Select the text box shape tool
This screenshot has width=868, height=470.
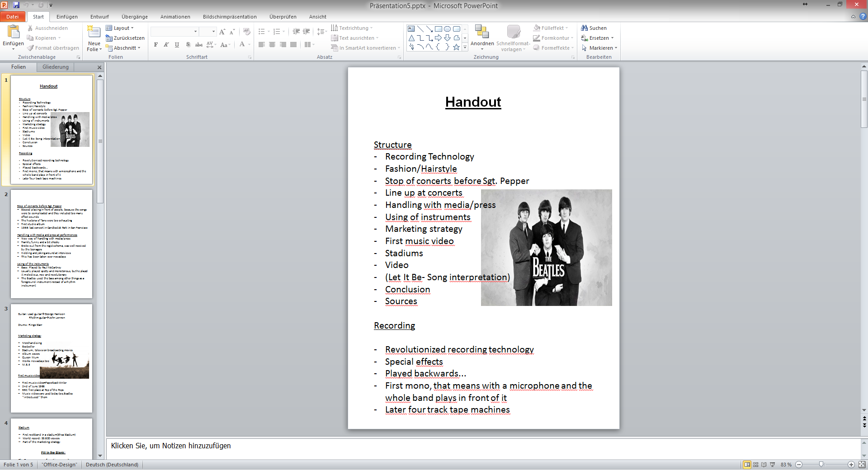coord(411,28)
